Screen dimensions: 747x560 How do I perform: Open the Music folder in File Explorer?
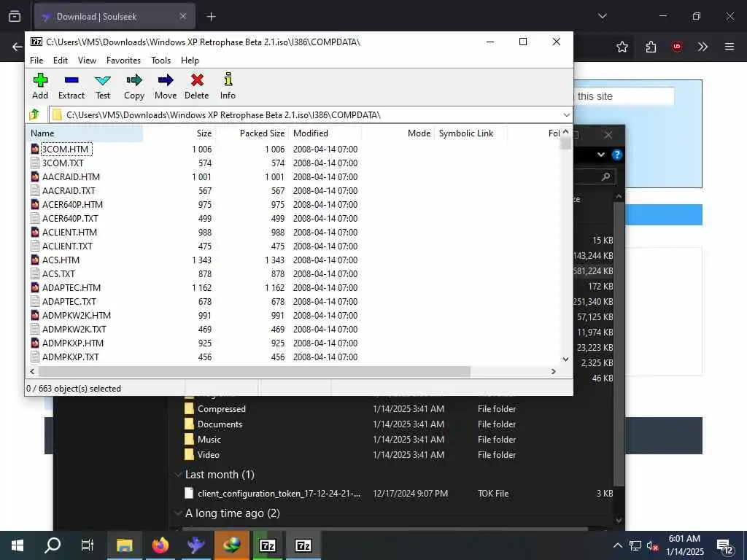[x=209, y=439]
